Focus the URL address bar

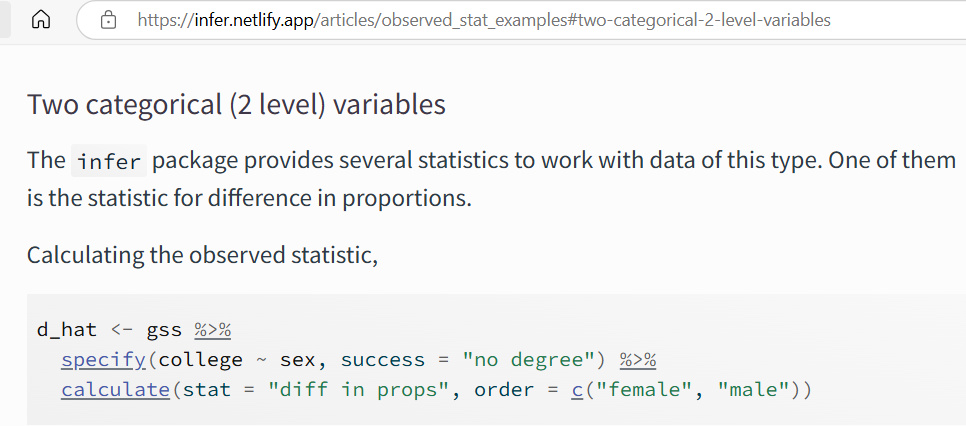click(x=521, y=20)
